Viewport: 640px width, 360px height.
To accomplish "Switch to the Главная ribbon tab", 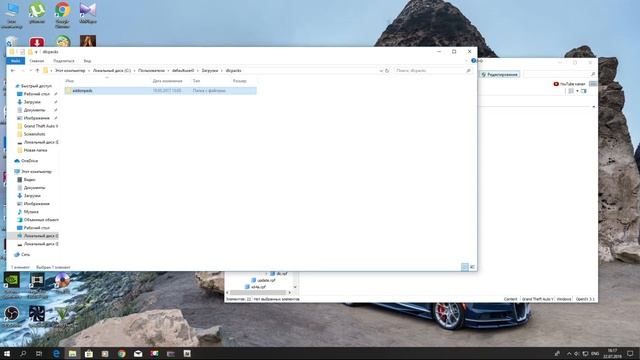I will pyautogui.click(x=36, y=61).
